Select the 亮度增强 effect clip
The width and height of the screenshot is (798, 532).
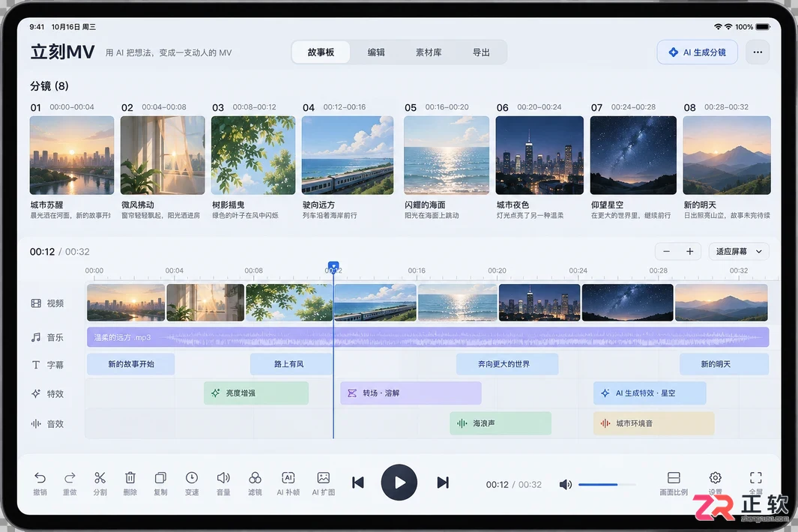tap(256, 393)
